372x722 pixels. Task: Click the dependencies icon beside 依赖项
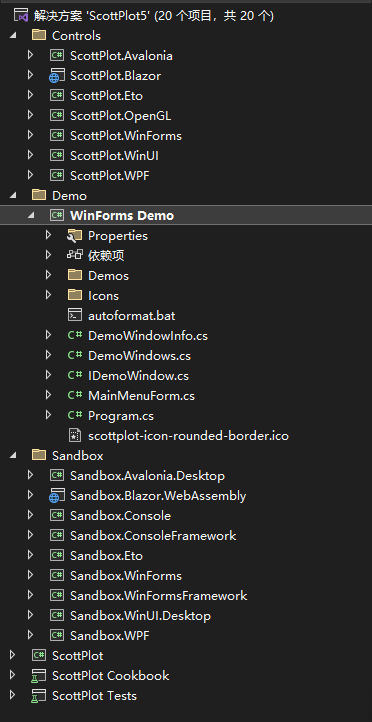click(75, 255)
